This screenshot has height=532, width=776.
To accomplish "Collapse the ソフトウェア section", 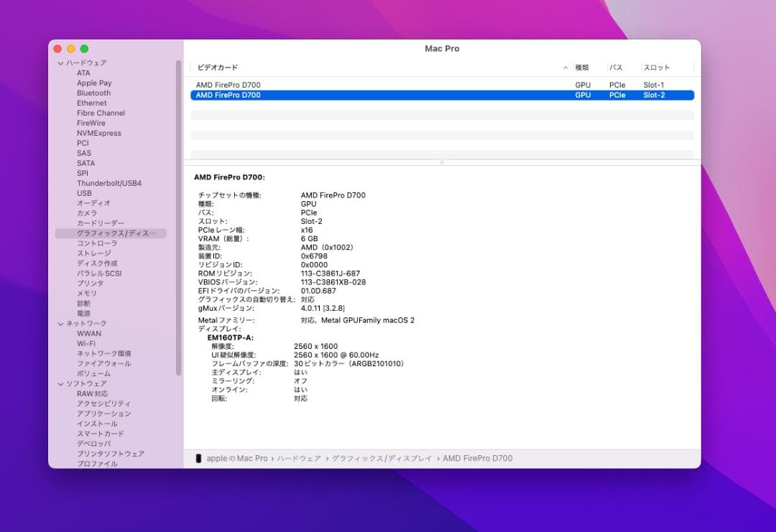I will pos(61,383).
